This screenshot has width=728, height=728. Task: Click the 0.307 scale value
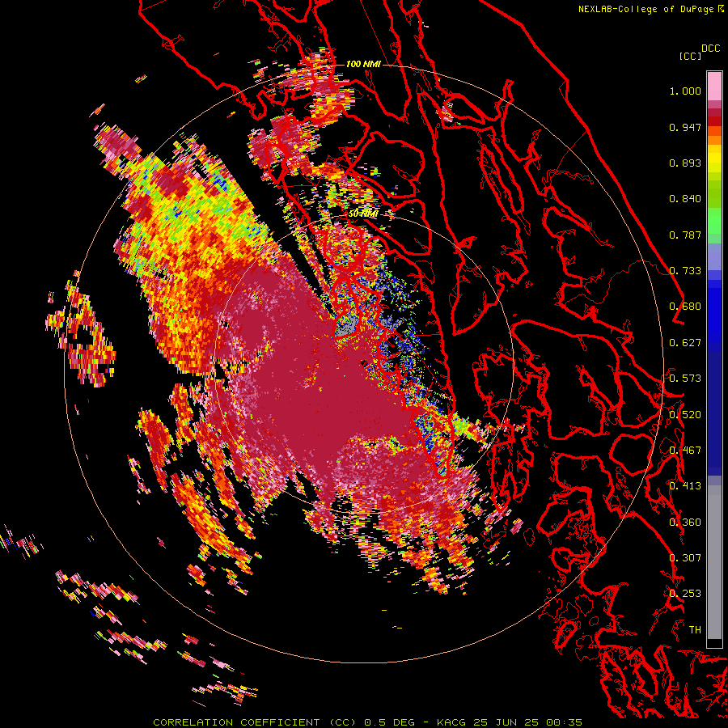tap(685, 558)
